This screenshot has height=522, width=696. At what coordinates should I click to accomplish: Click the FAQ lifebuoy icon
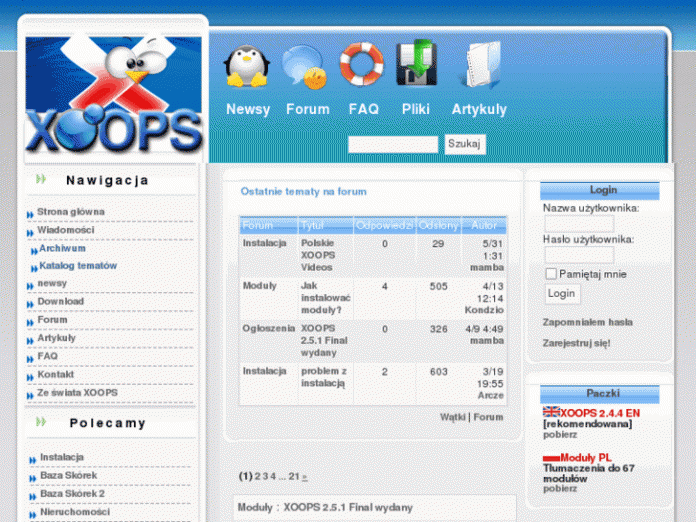pyautogui.click(x=362, y=64)
